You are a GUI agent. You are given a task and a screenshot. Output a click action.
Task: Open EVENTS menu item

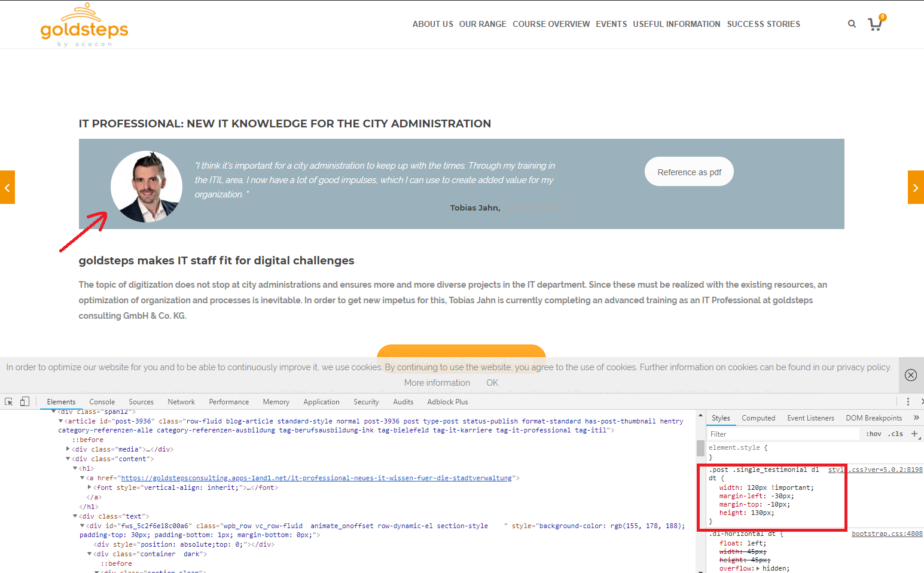coord(611,24)
